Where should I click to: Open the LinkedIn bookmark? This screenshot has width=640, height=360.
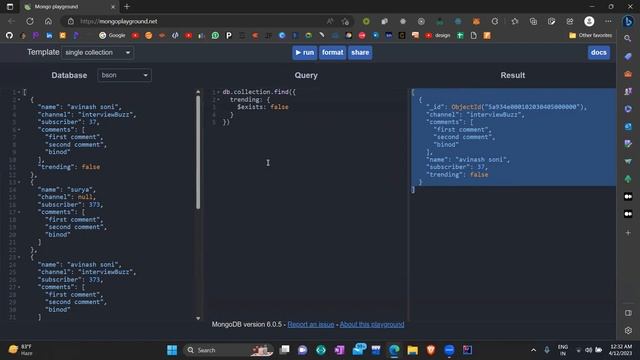[x=49, y=36]
